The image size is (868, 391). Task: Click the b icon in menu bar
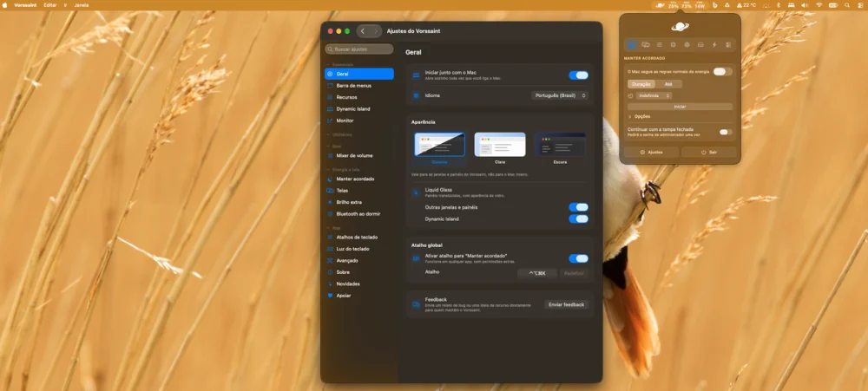pyautogui.click(x=714, y=5)
